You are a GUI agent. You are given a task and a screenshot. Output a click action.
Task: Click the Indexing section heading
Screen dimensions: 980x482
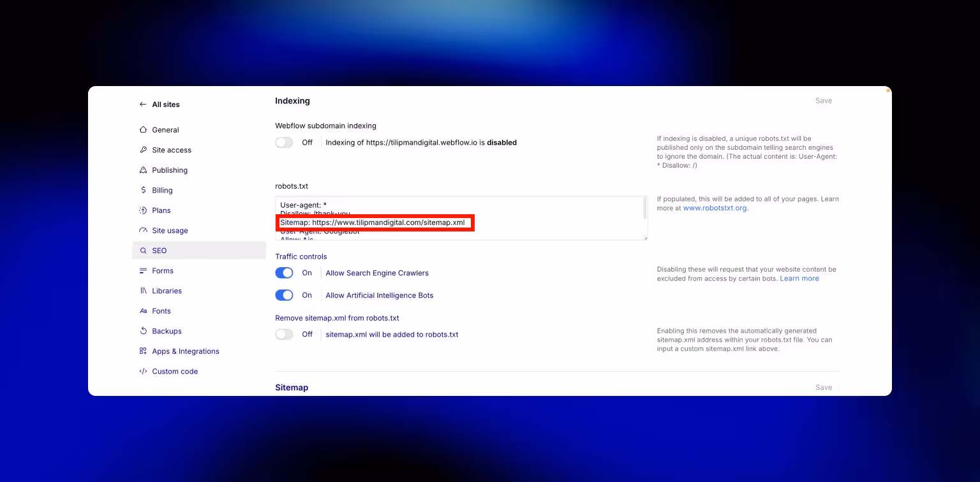(292, 101)
